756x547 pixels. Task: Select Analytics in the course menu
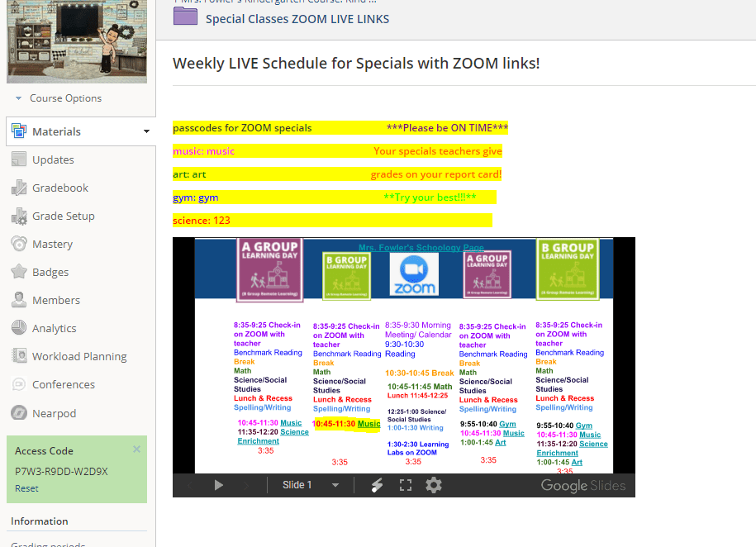tap(54, 328)
